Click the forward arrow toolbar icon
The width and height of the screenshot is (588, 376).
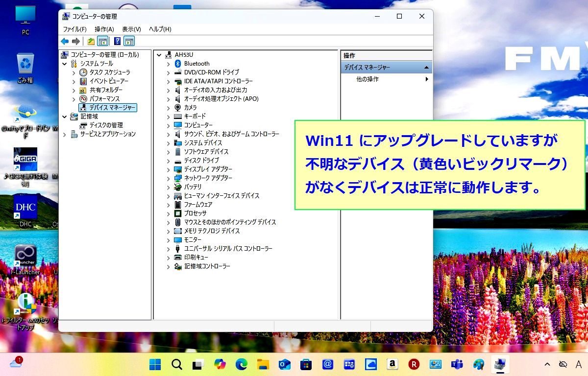click(76, 41)
